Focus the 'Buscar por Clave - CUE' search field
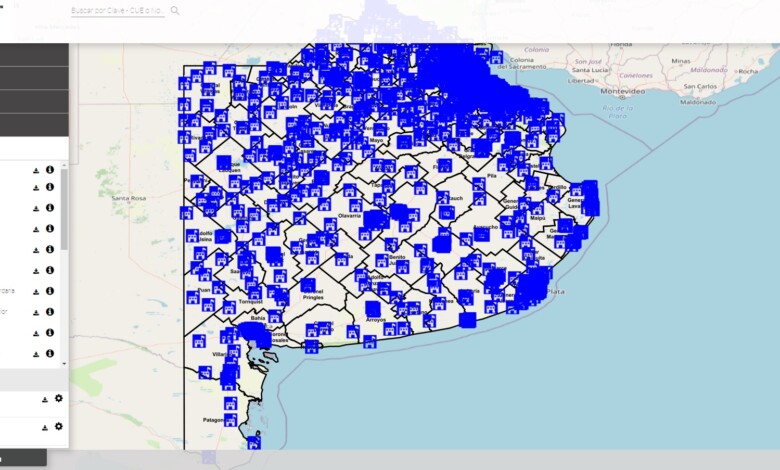This screenshot has width=780, height=470. (x=118, y=10)
